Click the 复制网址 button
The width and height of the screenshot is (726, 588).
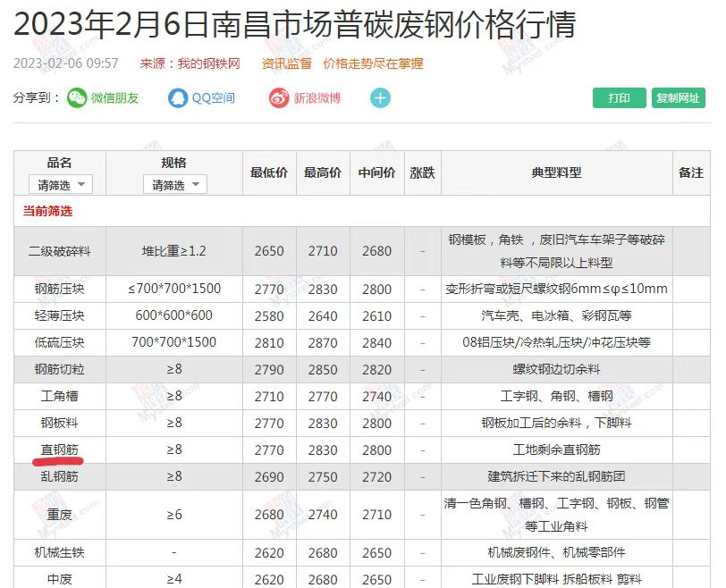tap(678, 98)
